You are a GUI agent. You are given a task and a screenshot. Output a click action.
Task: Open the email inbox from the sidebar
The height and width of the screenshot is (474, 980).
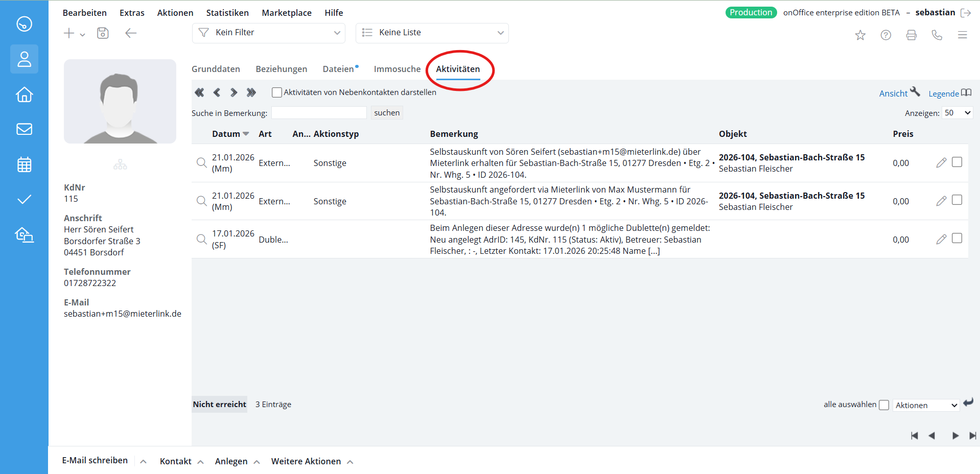point(24,129)
